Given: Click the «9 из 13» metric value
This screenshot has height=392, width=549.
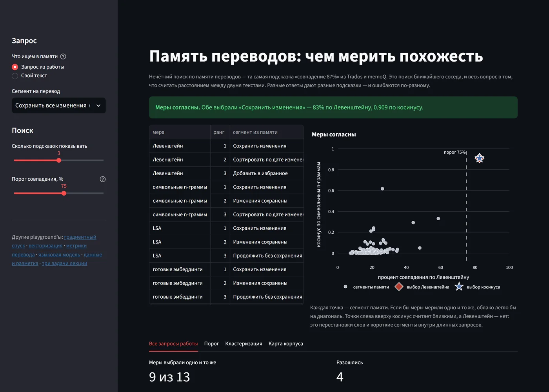Looking at the screenshot, I should coord(169,377).
